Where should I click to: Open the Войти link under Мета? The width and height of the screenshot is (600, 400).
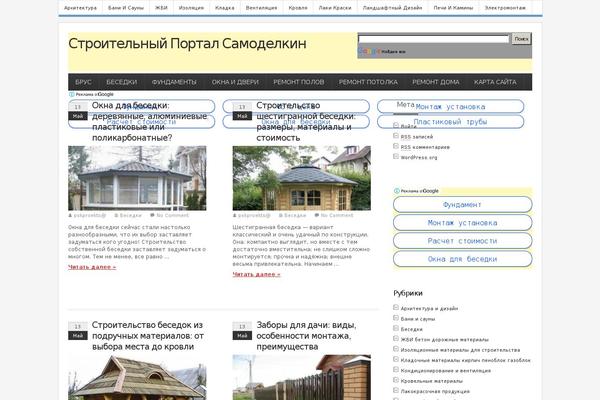(x=408, y=126)
